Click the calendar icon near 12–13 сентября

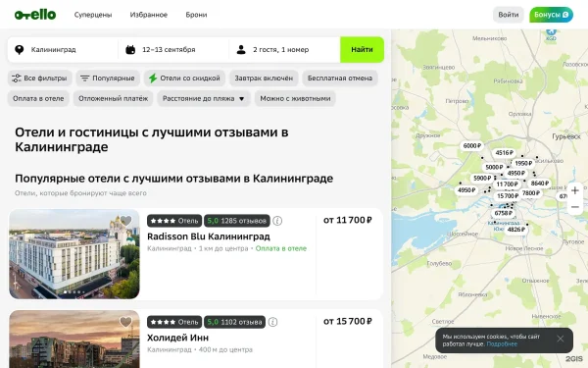coord(130,50)
